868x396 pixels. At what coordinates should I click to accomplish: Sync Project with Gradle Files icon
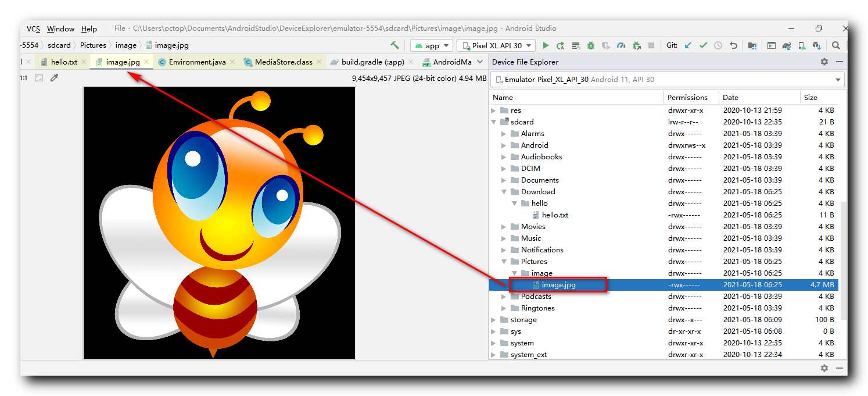pos(787,45)
